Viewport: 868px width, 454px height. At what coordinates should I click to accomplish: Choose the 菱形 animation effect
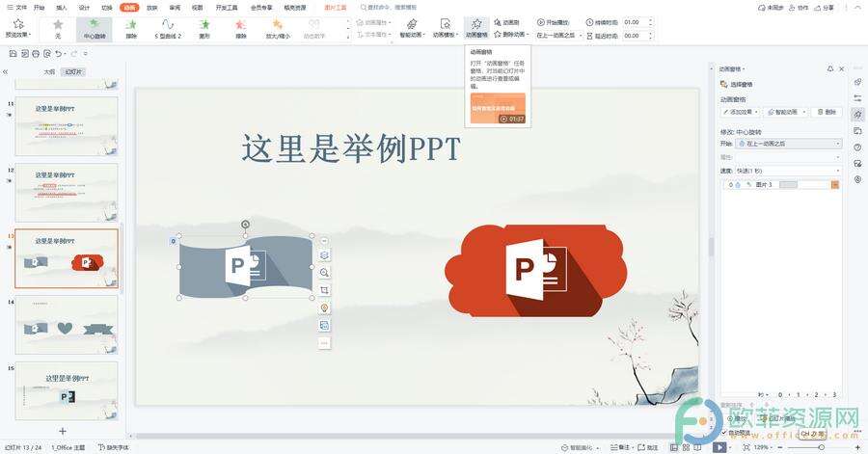pos(204,29)
